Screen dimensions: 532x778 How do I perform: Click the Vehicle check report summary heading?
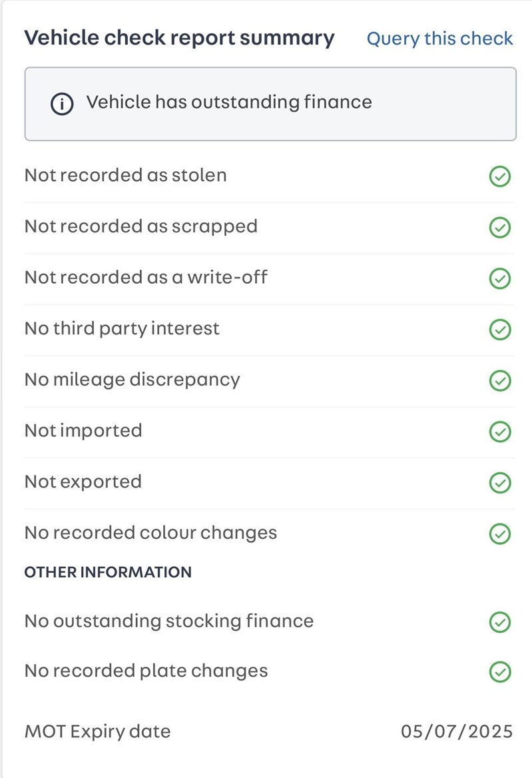[x=180, y=38]
